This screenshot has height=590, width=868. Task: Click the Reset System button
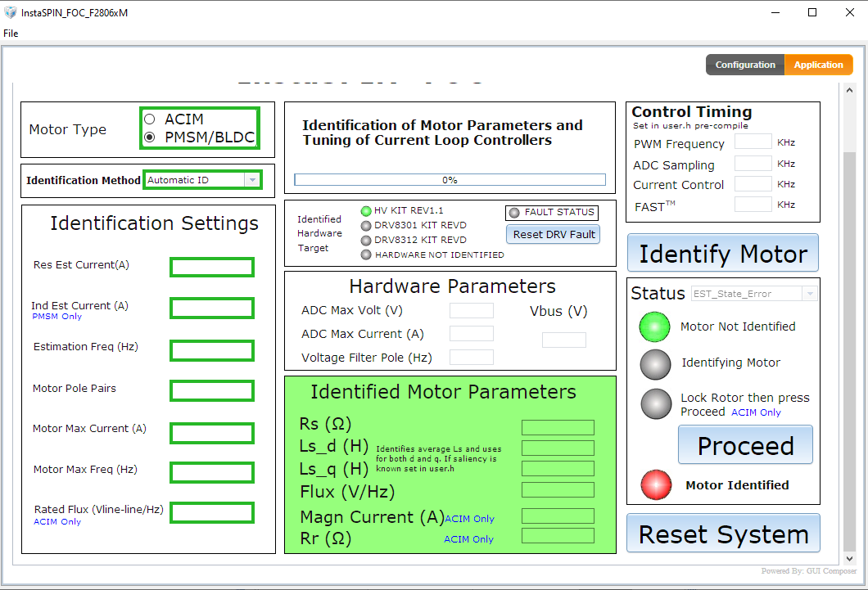723,534
